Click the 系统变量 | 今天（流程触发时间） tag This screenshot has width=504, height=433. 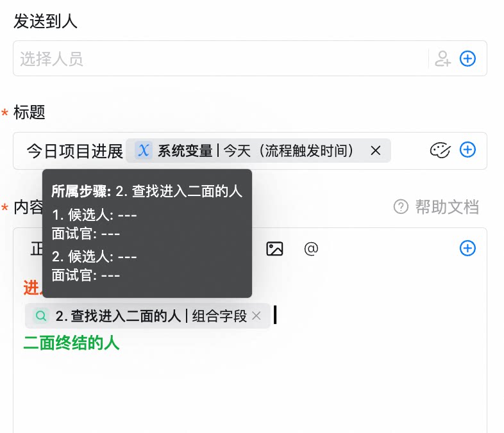click(258, 151)
